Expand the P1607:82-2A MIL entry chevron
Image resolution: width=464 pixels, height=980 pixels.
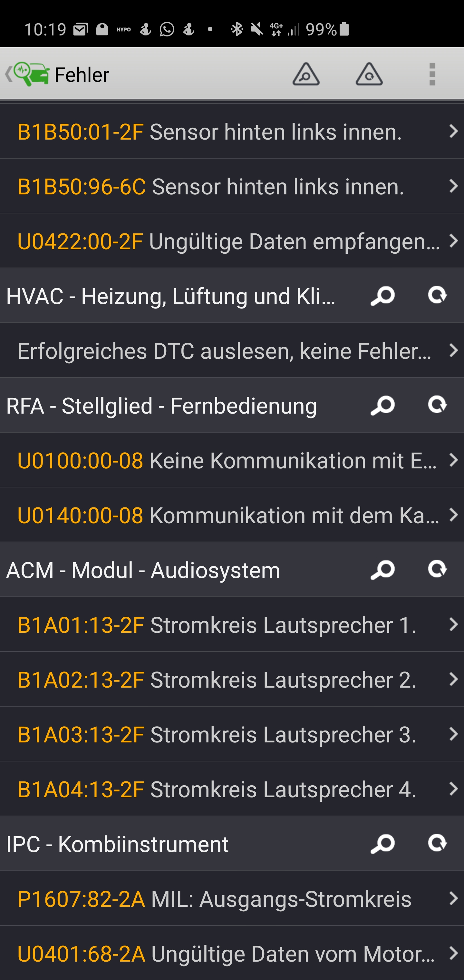tap(453, 898)
